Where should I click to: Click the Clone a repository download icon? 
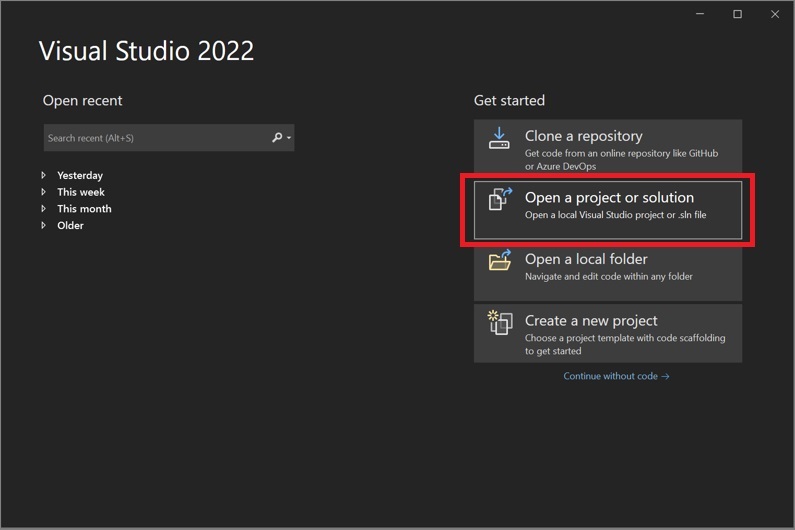[499, 138]
